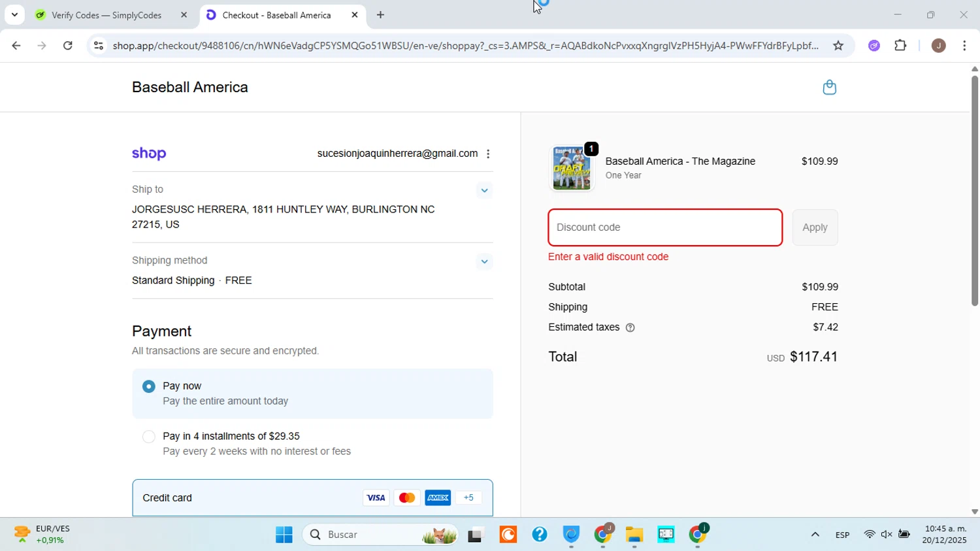Open the battery status tray icon
980x551 pixels.
[904, 535]
